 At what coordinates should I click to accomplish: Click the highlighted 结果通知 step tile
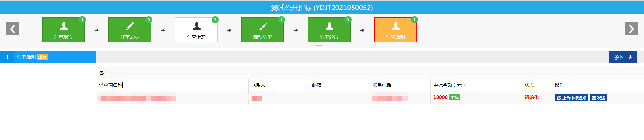395,30
